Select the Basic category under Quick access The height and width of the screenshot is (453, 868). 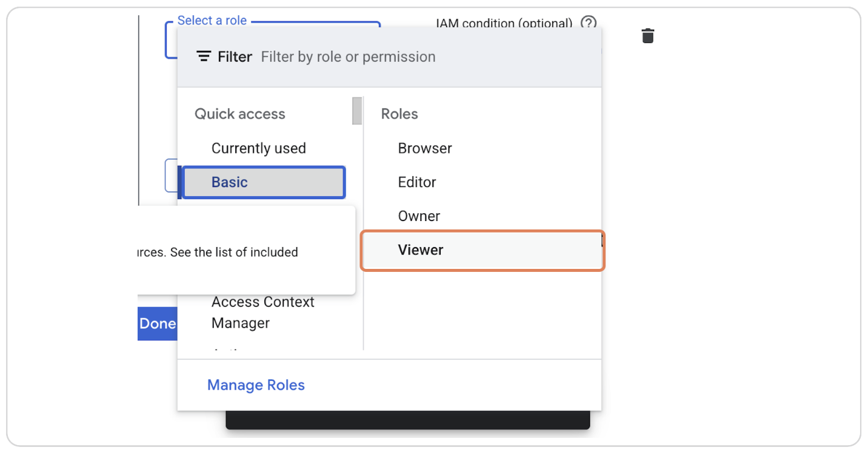(x=262, y=182)
